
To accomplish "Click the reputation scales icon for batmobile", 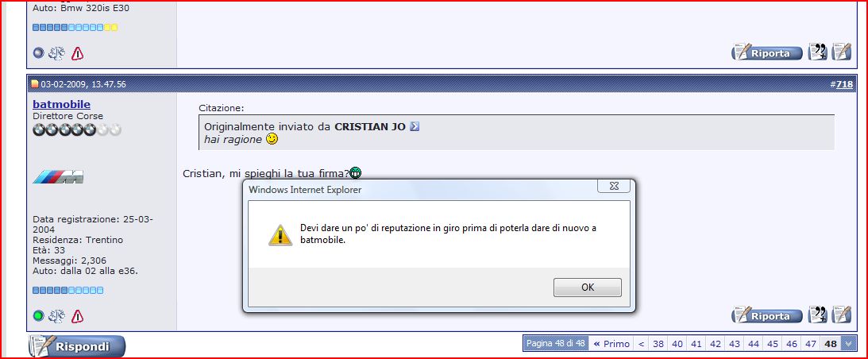I will coord(56,316).
